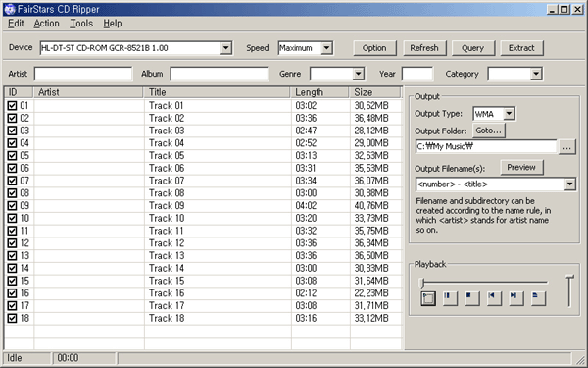
Task: Click into the Artist input field
Action: coord(83,74)
